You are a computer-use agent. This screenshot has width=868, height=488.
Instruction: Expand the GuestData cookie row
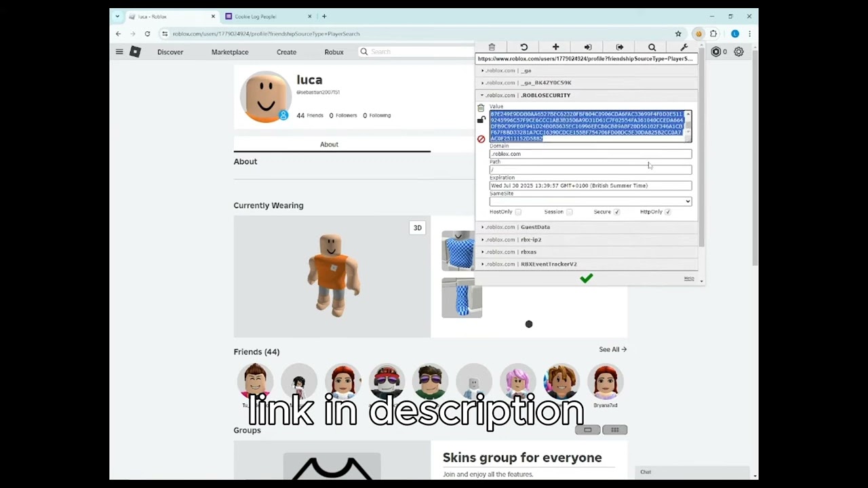[587, 227]
